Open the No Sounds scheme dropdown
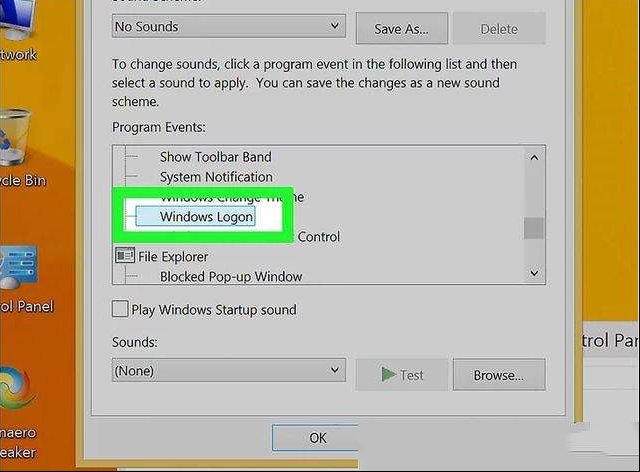This screenshot has height=472, width=640. (x=229, y=27)
